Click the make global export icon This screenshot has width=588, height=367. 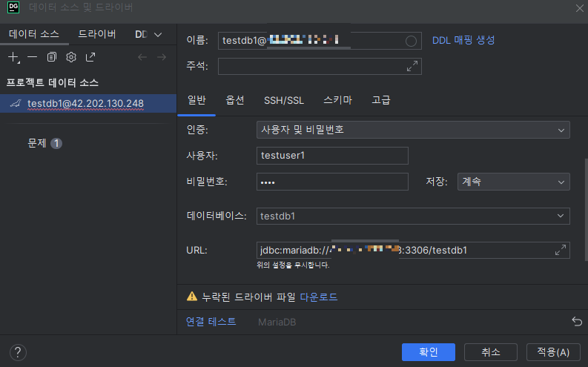point(90,57)
